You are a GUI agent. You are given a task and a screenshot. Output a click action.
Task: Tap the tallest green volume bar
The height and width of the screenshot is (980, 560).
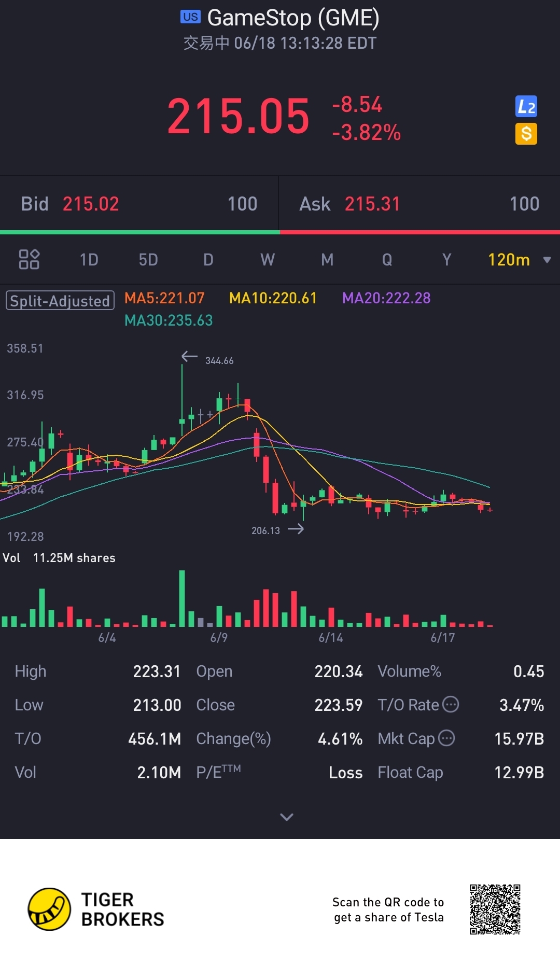[182, 598]
